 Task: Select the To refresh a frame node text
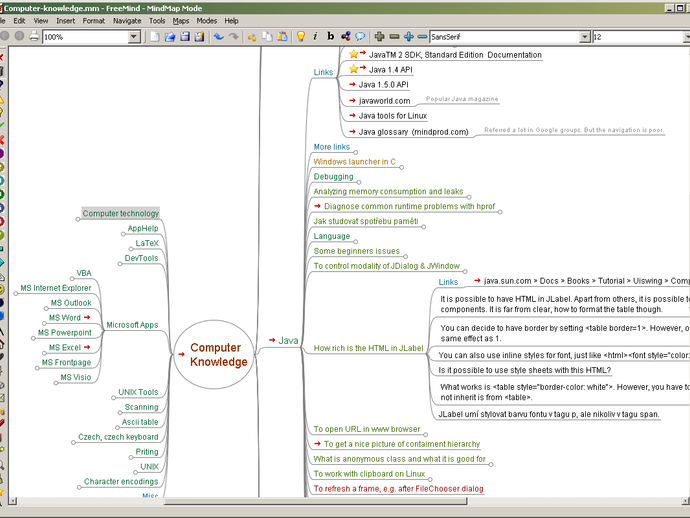click(398, 489)
